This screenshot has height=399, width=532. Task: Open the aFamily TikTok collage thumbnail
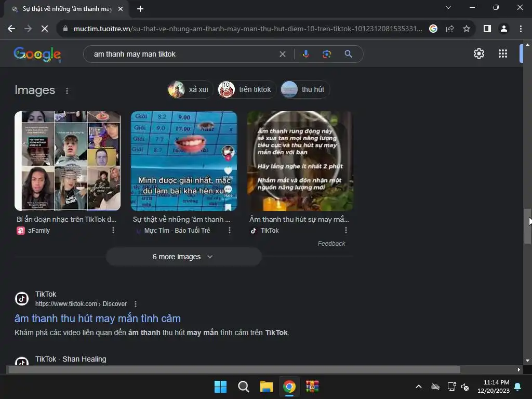68,161
